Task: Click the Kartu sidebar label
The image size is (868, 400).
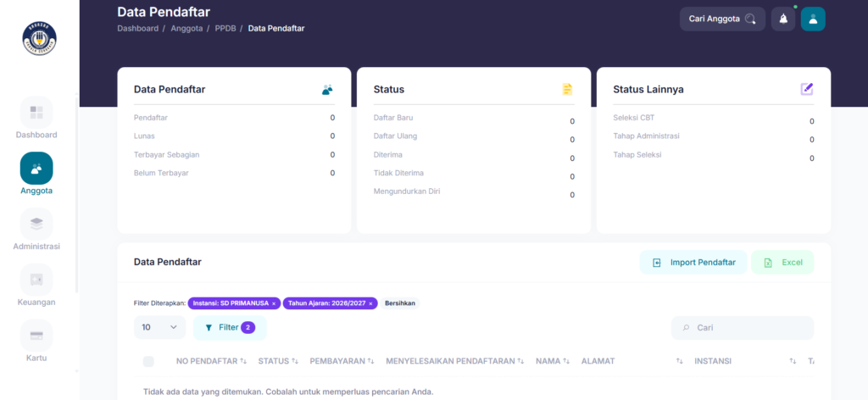Action: coord(36,358)
